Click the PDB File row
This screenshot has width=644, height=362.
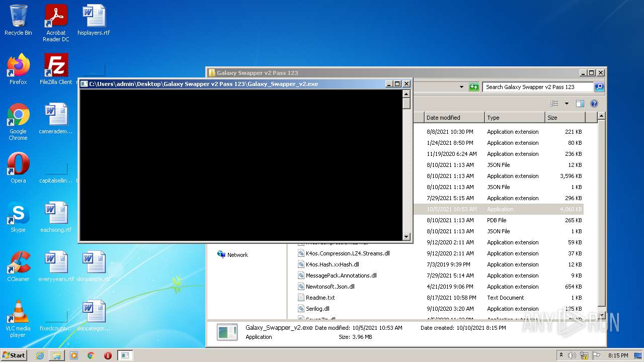tap(498, 220)
